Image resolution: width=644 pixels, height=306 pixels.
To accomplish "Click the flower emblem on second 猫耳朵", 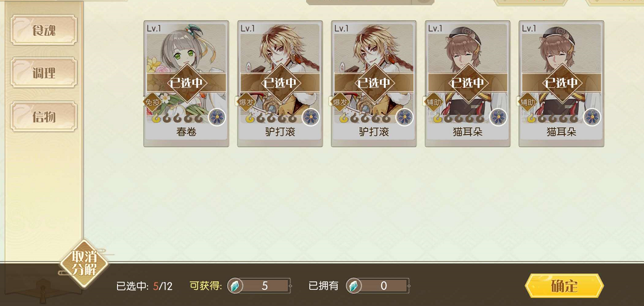I will tap(592, 117).
